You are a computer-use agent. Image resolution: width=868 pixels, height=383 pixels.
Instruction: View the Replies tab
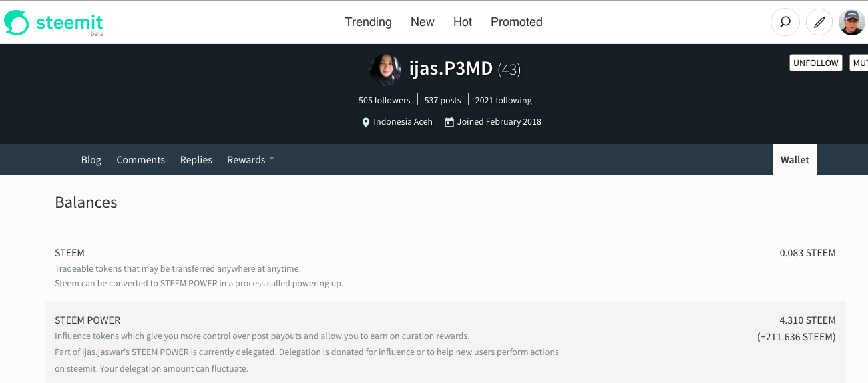[x=196, y=160]
